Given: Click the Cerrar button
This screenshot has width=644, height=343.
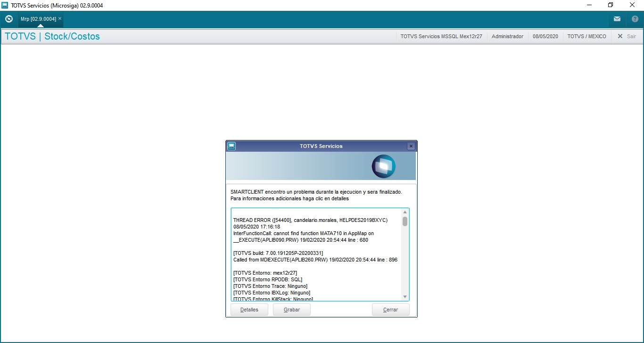Looking at the screenshot, I should click(390, 310).
